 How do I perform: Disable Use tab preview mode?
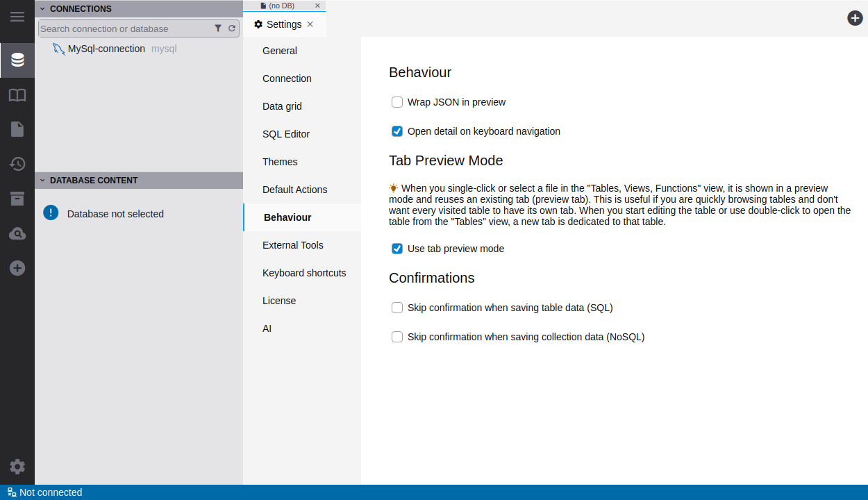click(397, 249)
